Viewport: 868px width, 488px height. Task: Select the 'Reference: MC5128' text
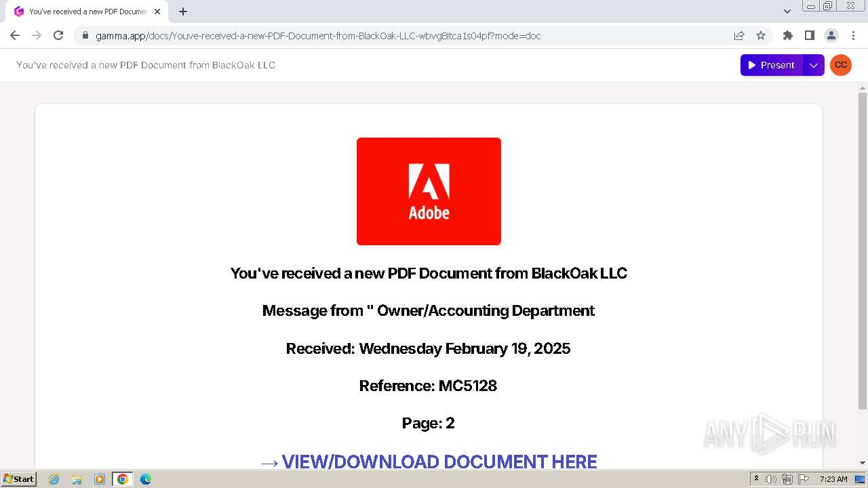(428, 386)
